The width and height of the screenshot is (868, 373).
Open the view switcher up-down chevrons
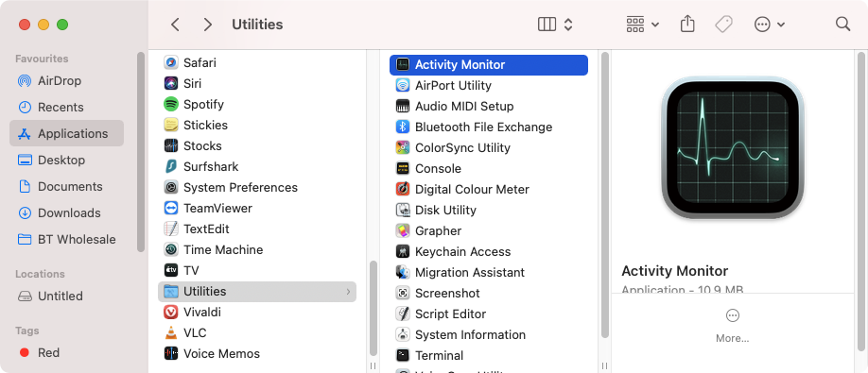568,25
